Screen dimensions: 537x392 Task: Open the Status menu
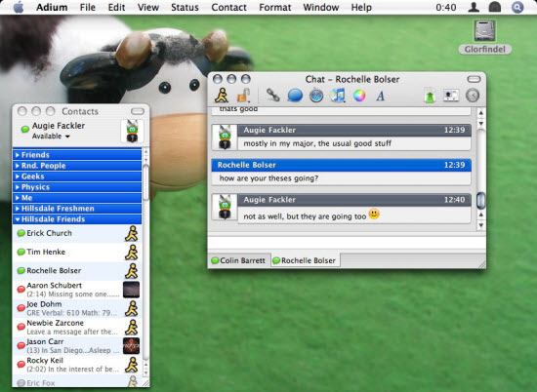coord(185,7)
